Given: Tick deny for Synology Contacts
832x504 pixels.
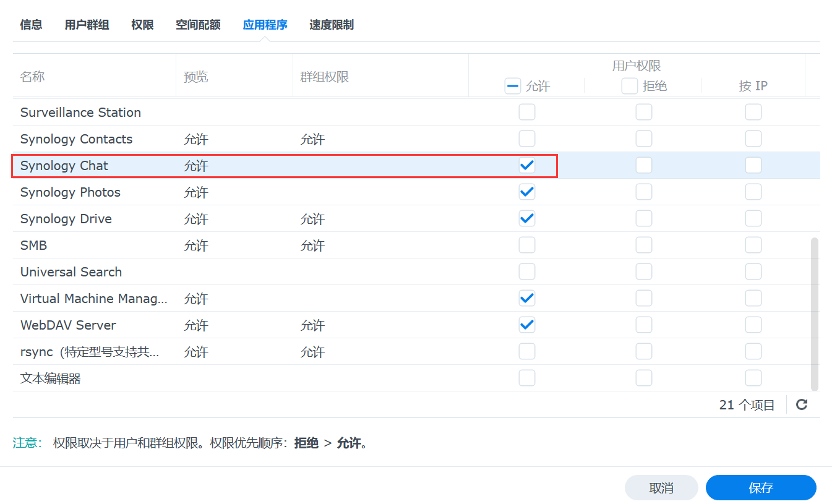Looking at the screenshot, I should [x=644, y=139].
